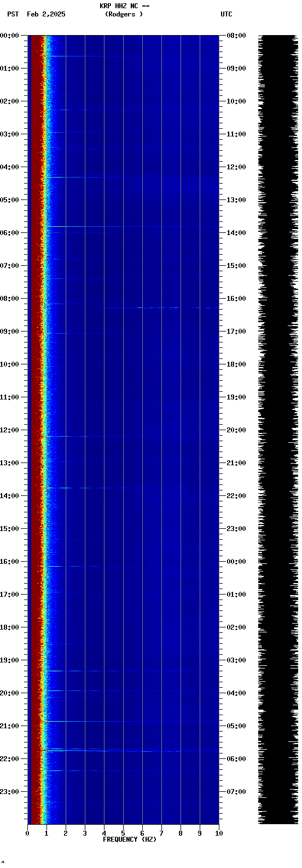The height and width of the screenshot is (868, 302).
Task: Select the 14:00 label on the PST axis
Action: pos(9,496)
